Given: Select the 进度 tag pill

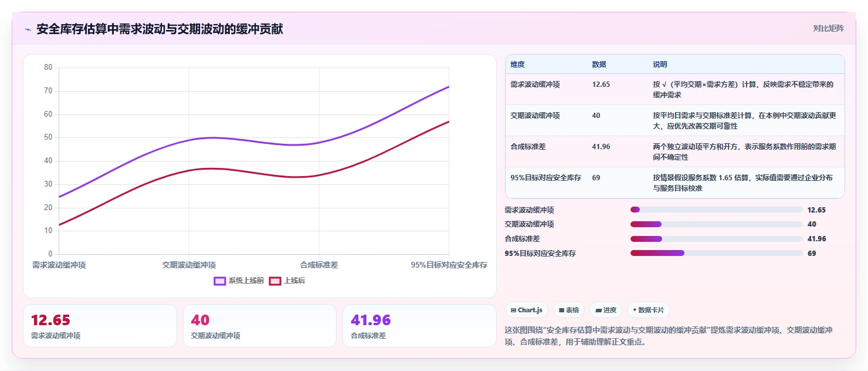Looking at the screenshot, I should (606, 310).
